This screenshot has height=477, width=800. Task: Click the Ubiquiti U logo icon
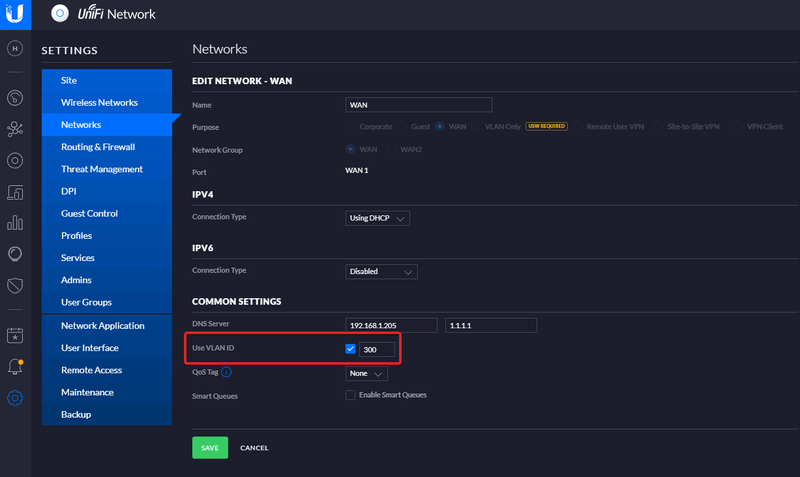15,14
